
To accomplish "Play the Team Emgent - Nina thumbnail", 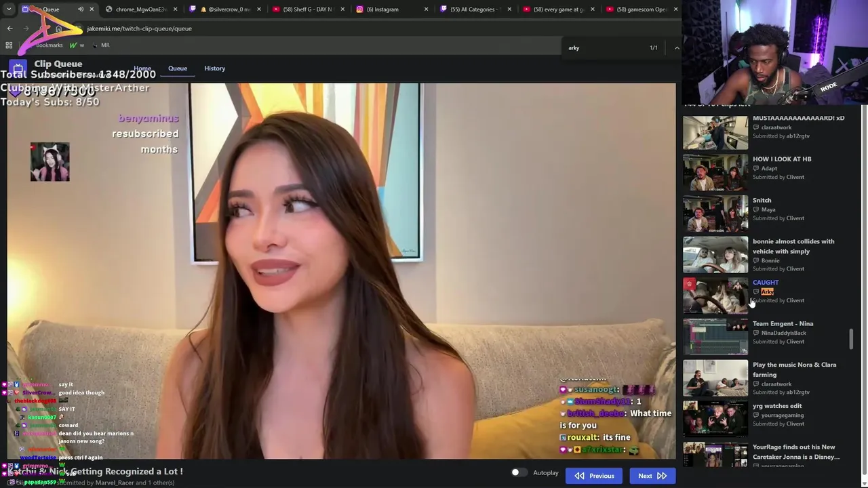I will [x=715, y=338].
